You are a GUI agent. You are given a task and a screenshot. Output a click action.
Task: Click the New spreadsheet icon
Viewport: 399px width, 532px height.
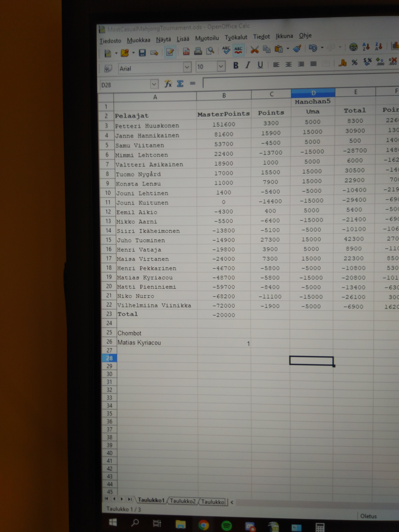(108, 53)
